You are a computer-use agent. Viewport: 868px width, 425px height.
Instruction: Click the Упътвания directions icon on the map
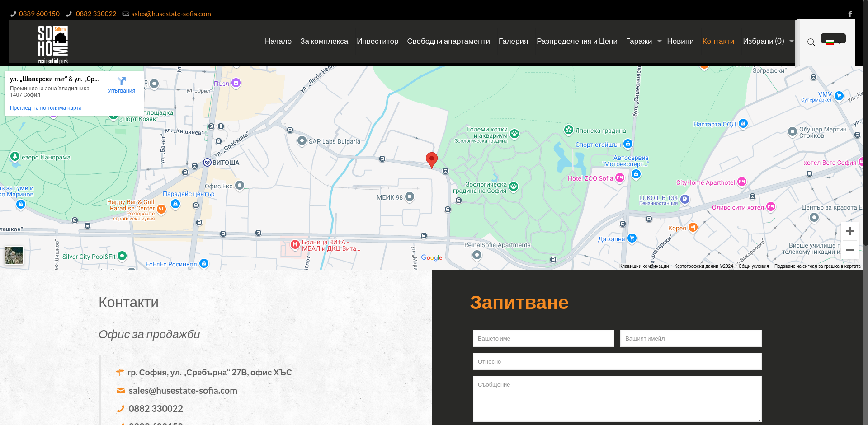click(121, 82)
